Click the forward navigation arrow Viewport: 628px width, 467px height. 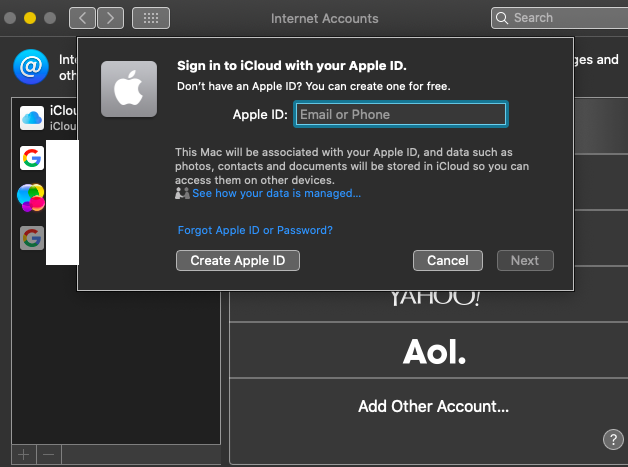tap(110, 18)
